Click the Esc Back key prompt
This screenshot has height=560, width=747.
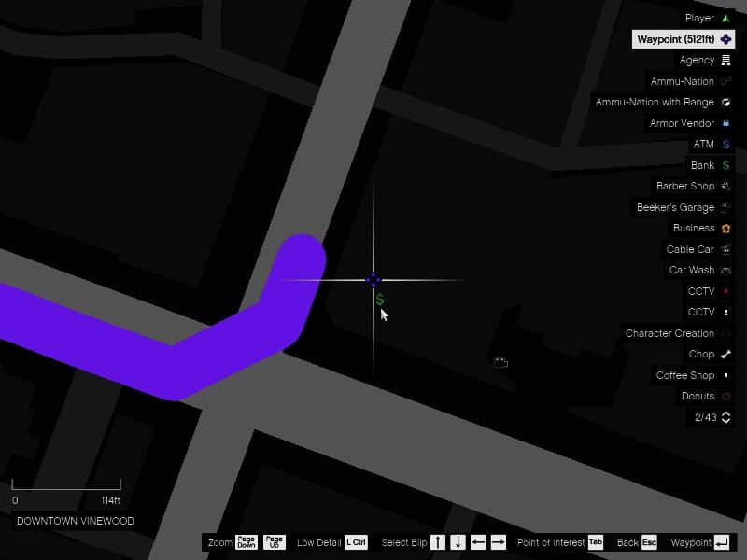650,542
